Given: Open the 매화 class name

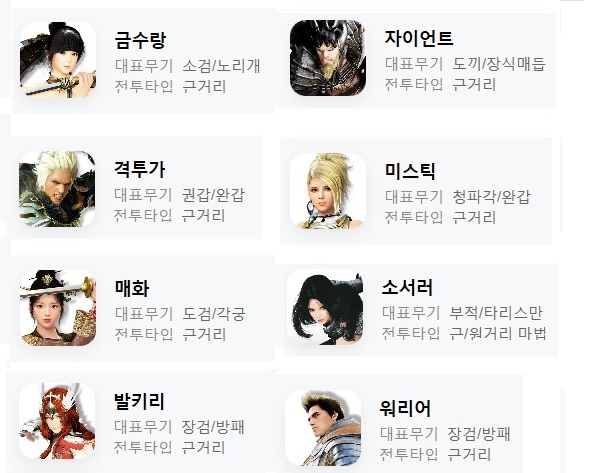Looking at the screenshot, I should pyautogui.click(x=132, y=289).
